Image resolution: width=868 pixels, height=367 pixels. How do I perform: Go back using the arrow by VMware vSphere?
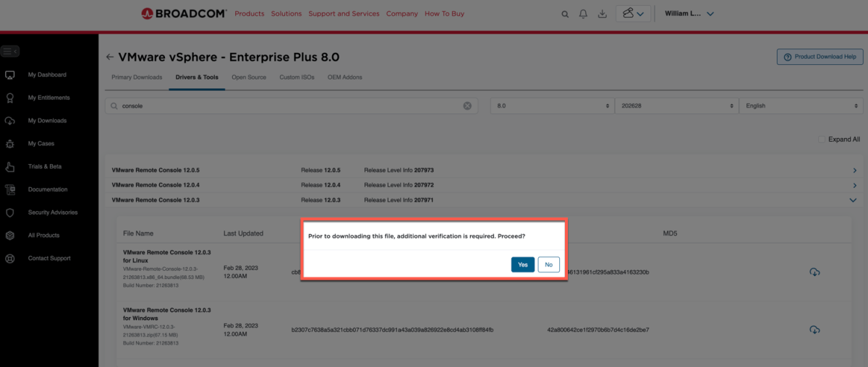[110, 57]
